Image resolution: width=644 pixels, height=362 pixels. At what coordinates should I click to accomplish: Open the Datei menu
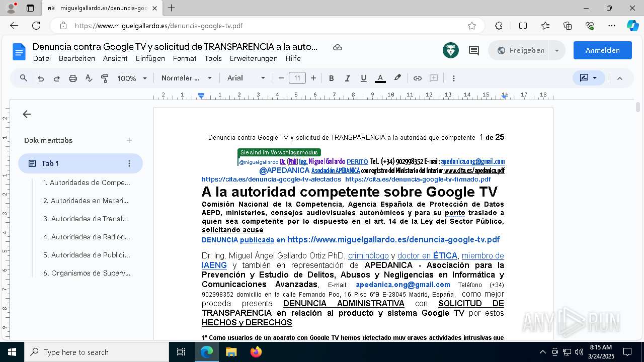[42, 58]
